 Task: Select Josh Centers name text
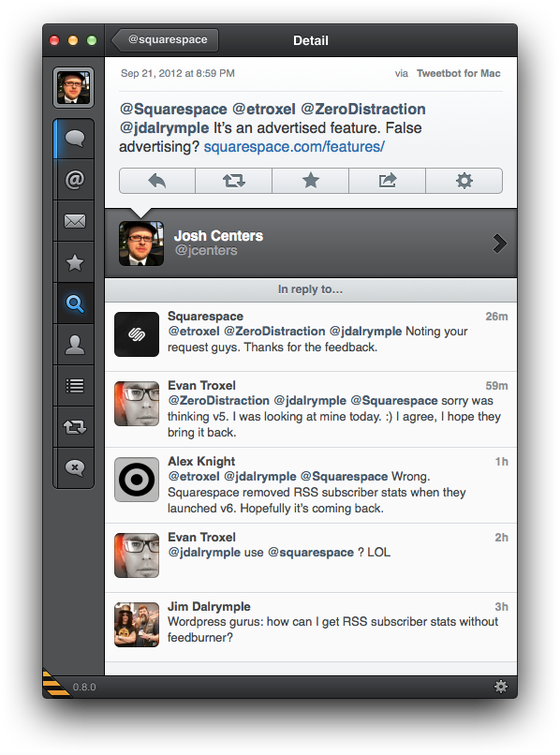[x=218, y=235]
